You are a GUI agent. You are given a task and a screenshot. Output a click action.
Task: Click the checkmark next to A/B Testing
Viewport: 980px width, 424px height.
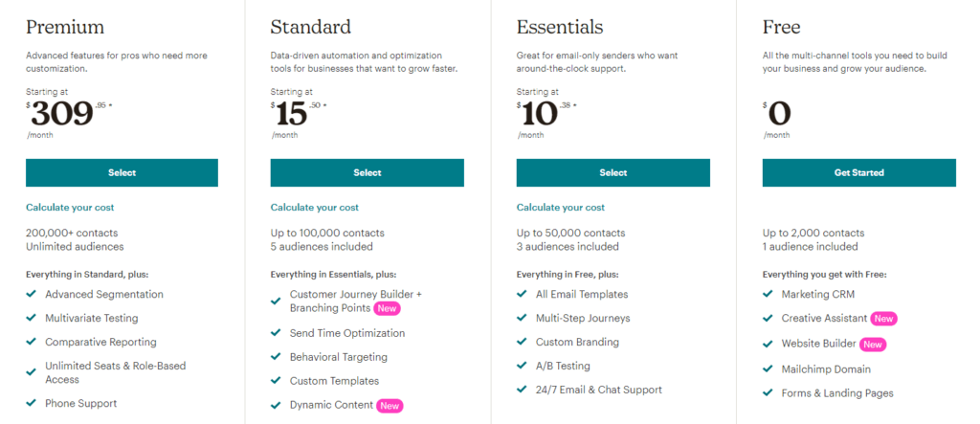pos(522,366)
